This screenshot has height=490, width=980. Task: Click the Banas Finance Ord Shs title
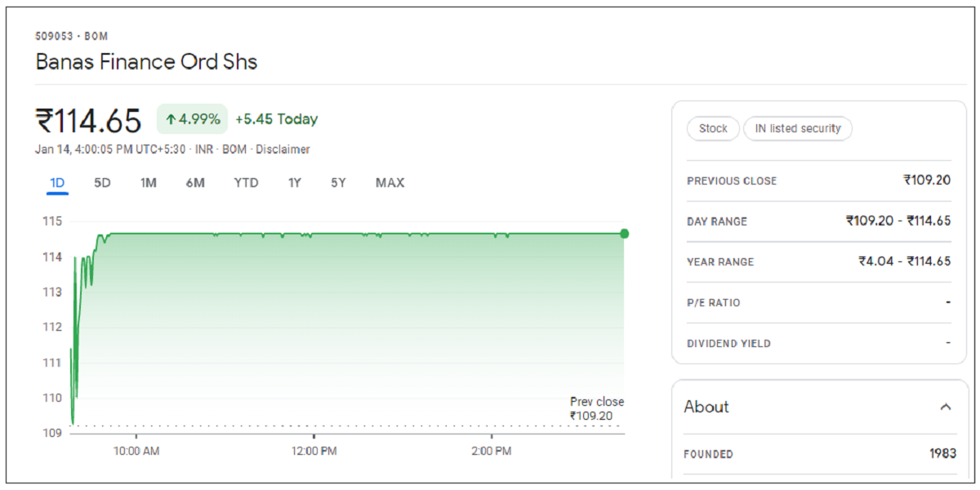click(146, 62)
